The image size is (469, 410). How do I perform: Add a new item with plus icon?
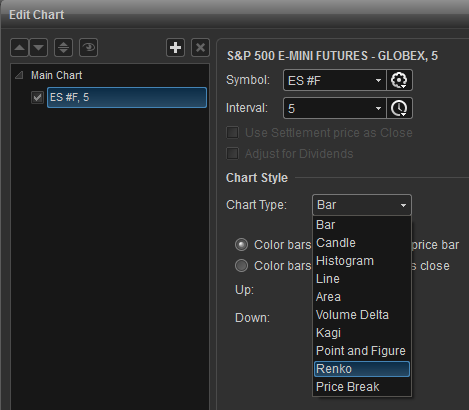pos(175,48)
